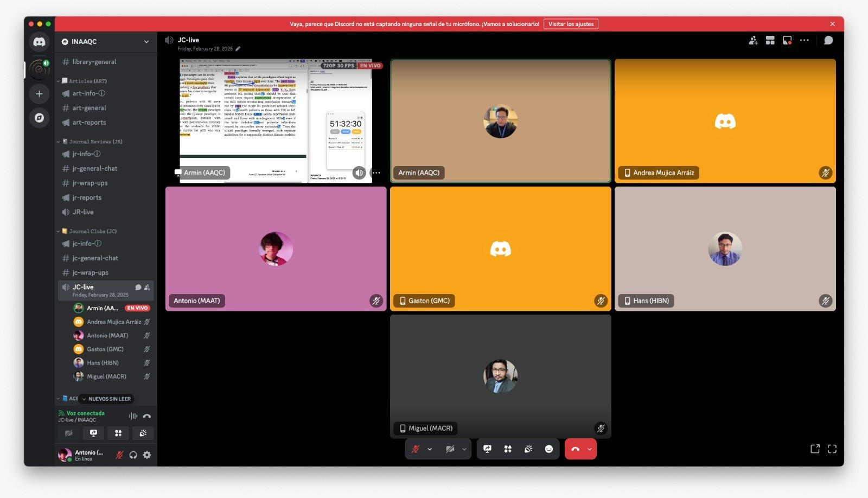The image size is (868, 498).
Task: Collapse the Journal Reviews (JR) category
Action: coord(92,142)
